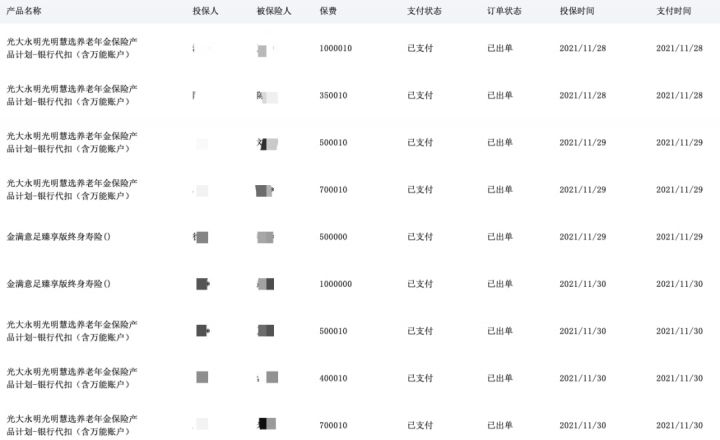Select the premium cell showing 500000

pyautogui.click(x=334, y=237)
